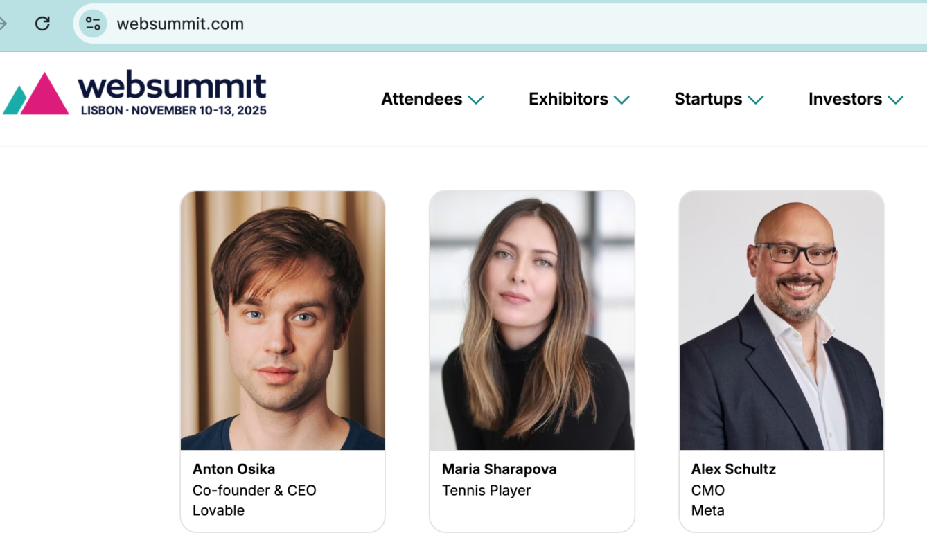This screenshot has height=560, width=927.
Task: Select the Investors menu label
Action: [845, 99]
